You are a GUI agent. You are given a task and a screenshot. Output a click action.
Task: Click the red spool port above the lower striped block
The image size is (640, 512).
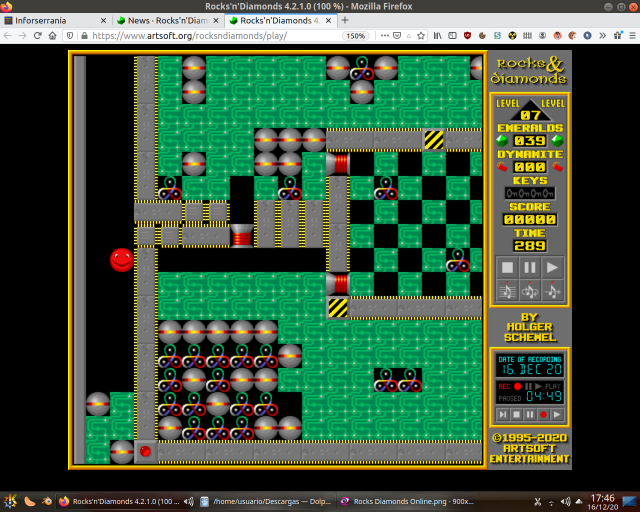pos(338,284)
